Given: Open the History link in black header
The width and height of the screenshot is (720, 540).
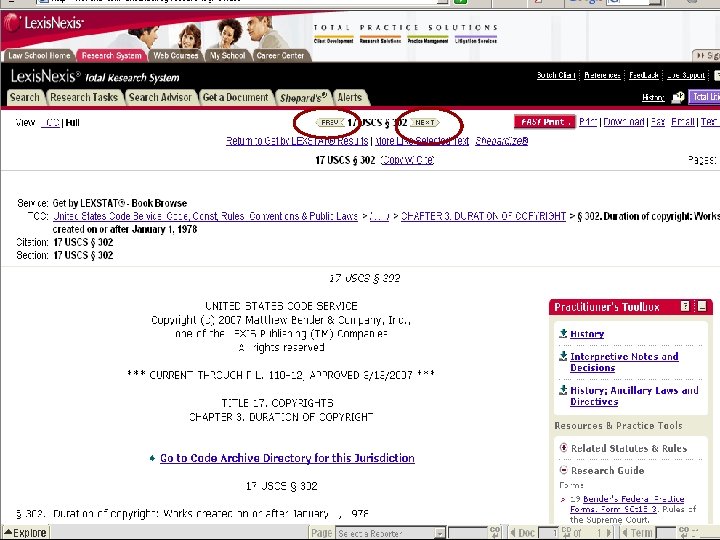Looking at the screenshot, I should [x=653, y=97].
